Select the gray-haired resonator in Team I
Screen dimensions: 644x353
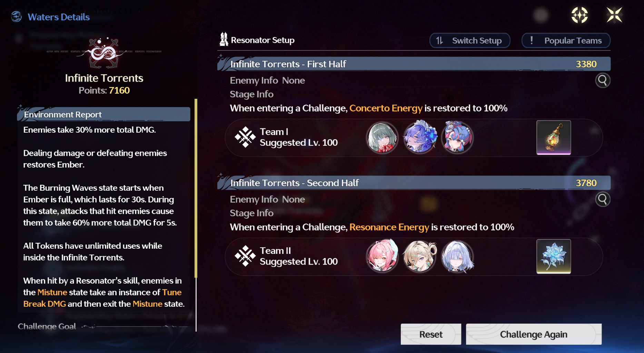(382, 137)
